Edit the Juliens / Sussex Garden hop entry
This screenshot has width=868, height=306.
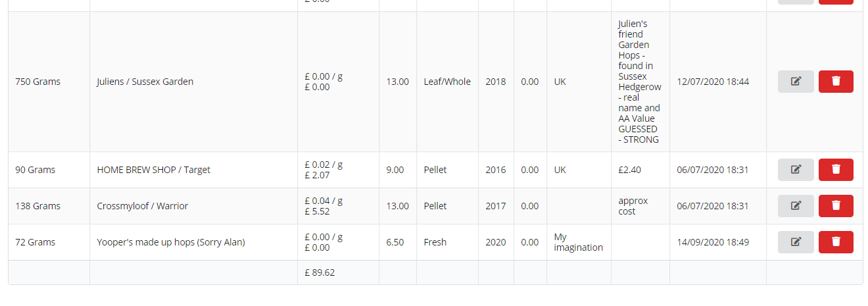(796, 82)
